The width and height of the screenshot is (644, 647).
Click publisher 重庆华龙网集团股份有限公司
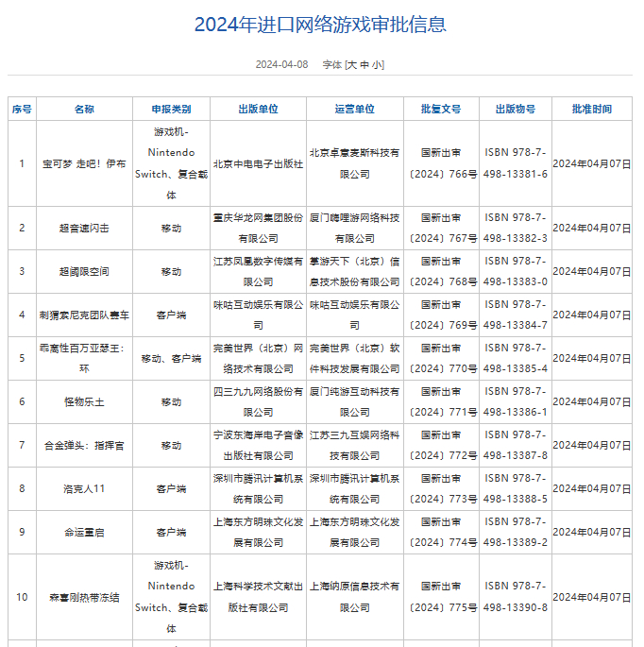tap(258, 229)
